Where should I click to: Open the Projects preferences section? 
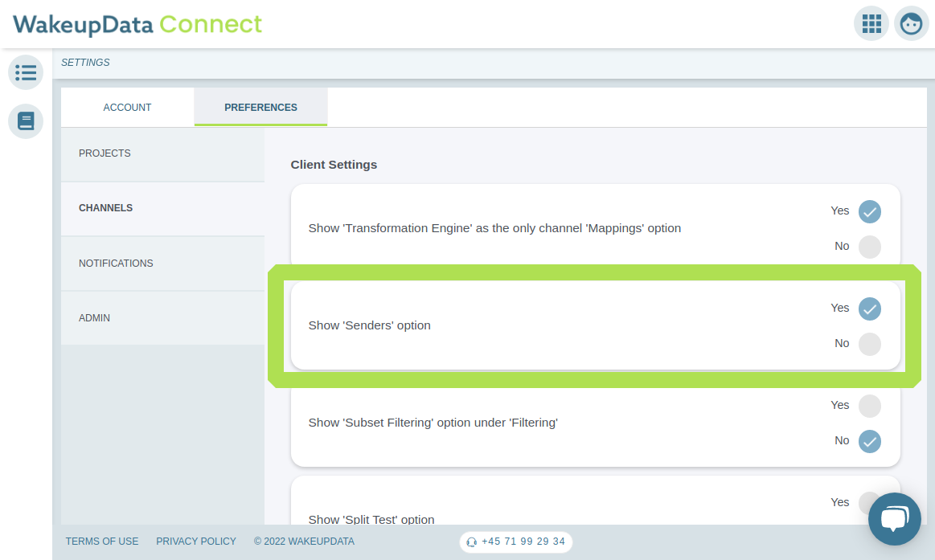pos(162,153)
